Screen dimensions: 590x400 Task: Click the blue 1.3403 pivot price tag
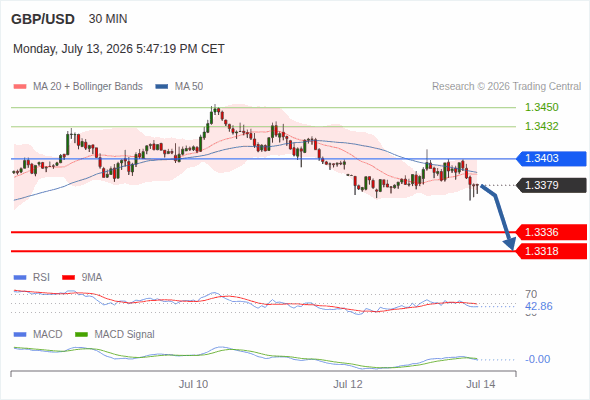pyautogui.click(x=551, y=158)
